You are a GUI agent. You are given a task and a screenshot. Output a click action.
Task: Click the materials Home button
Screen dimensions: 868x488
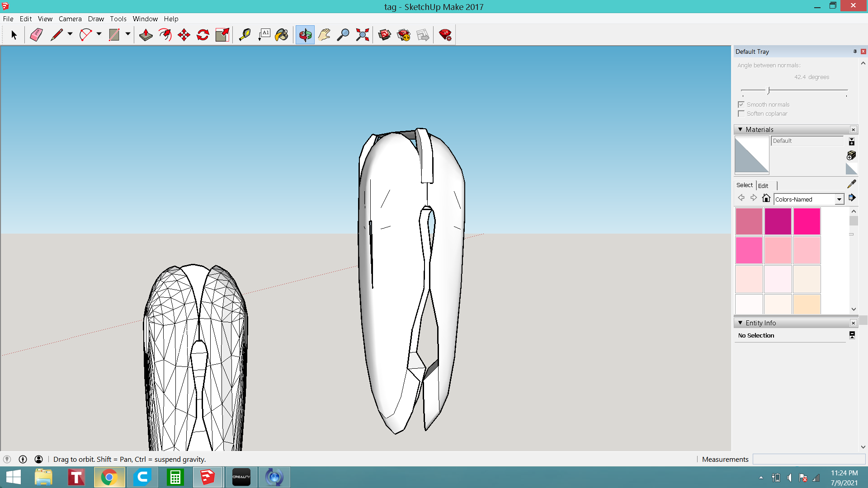(766, 198)
